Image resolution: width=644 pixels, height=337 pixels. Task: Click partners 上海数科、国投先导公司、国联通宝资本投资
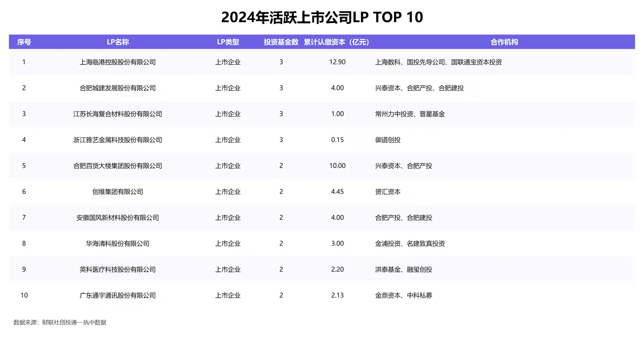pyautogui.click(x=438, y=62)
